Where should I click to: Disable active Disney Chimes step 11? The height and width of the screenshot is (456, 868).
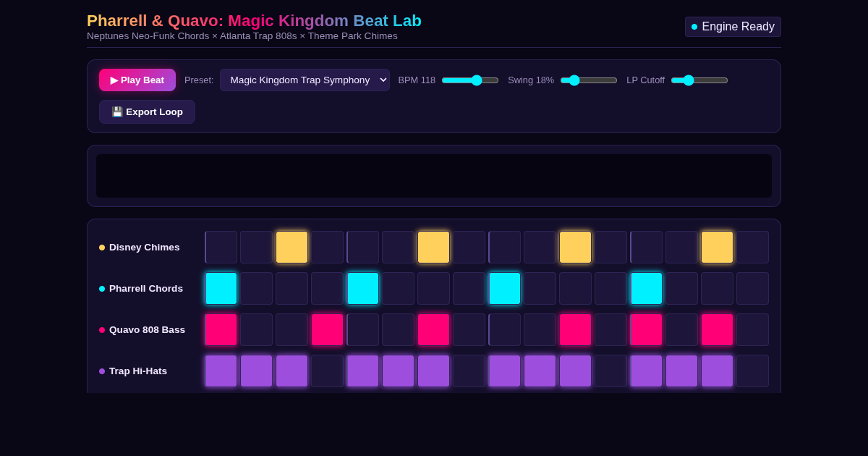pos(576,248)
